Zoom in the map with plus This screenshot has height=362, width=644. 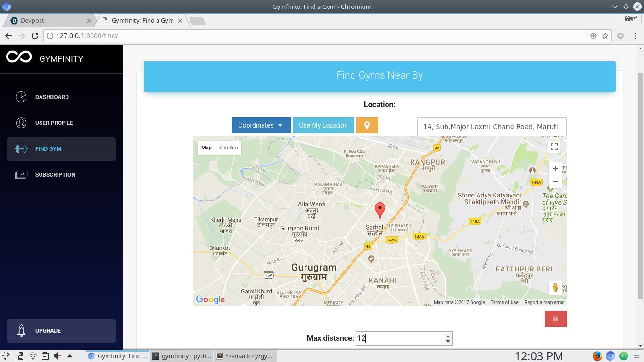click(x=555, y=169)
